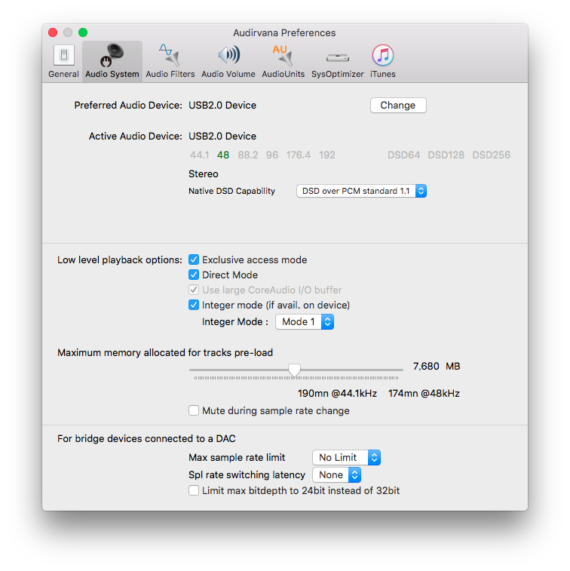Open the Native DSD Capability dropdown
This screenshot has height=571, width=570.
click(x=361, y=191)
